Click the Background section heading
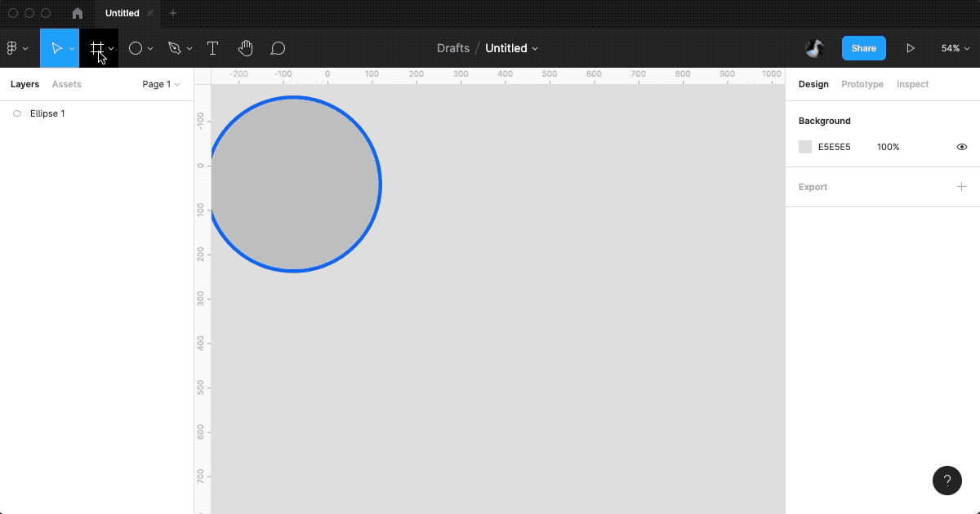The image size is (980, 514). [824, 121]
